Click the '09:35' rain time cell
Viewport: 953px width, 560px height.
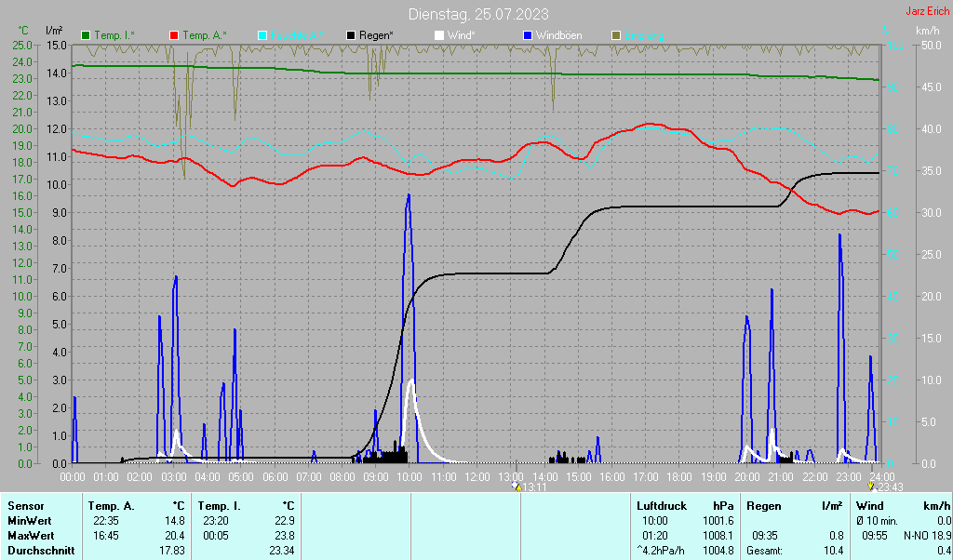[765, 537]
